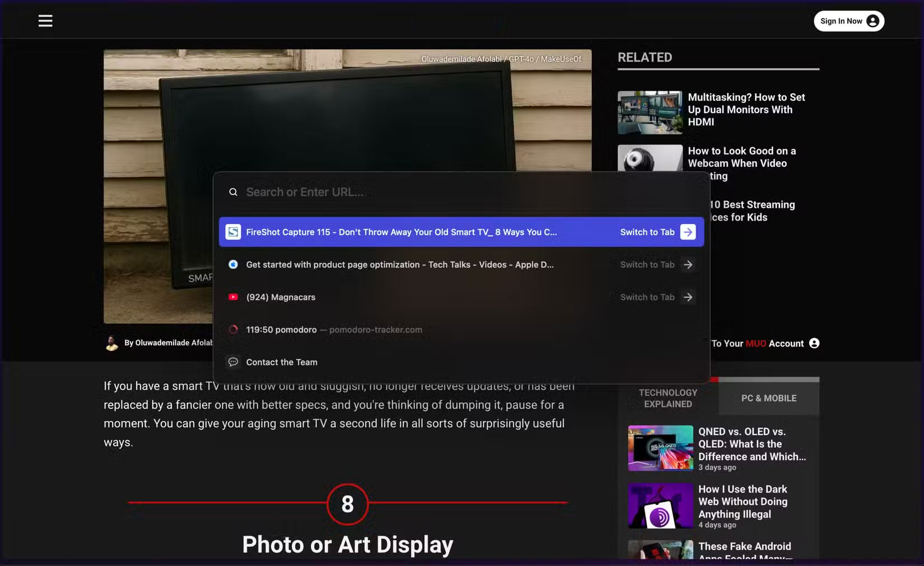Click the YouTube favicon next to Magnacars
Image resolution: width=924 pixels, height=566 pixels.
click(233, 297)
